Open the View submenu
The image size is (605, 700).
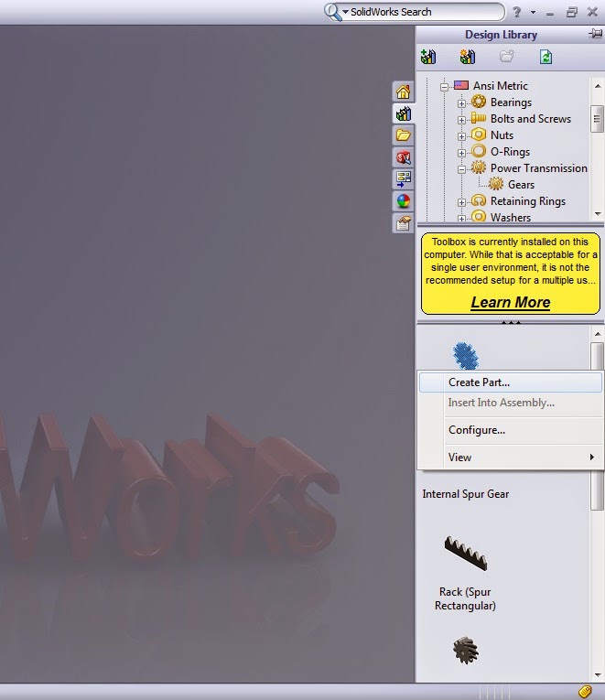coord(511,458)
